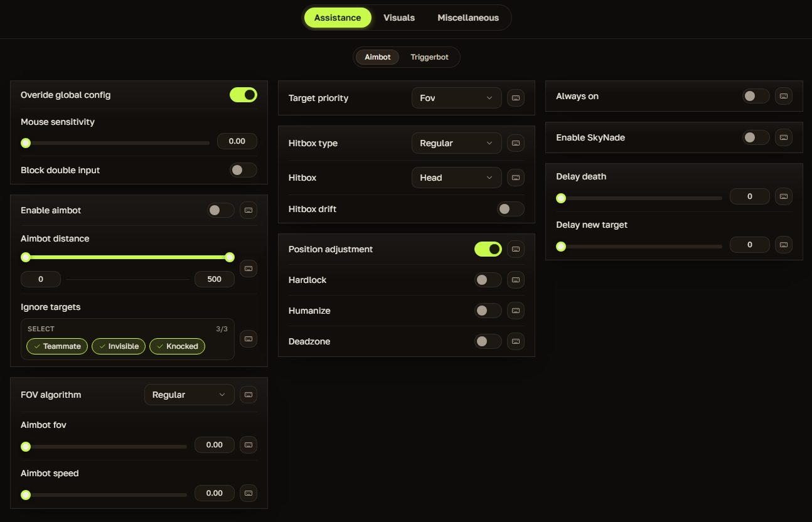Viewport: 812px width, 522px height.
Task: Switch to Assistance tab
Action: (x=338, y=18)
